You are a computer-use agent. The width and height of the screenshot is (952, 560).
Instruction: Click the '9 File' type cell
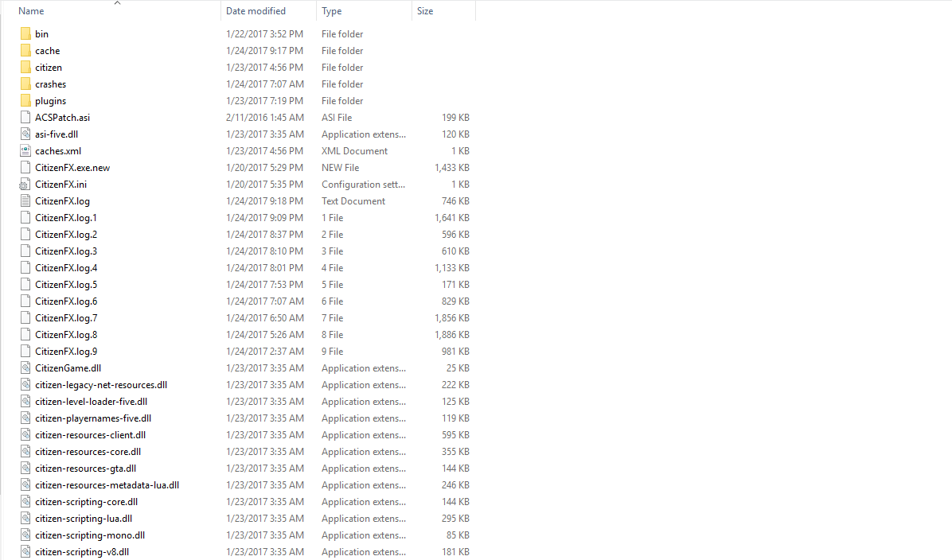tap(332, 352)
